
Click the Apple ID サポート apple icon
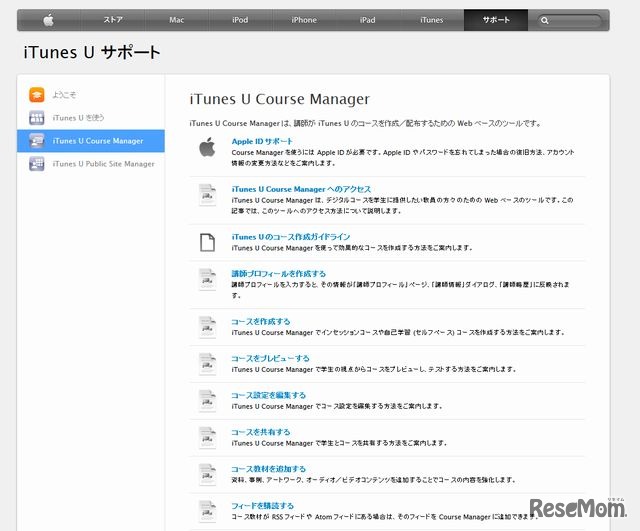pos(207,148)
